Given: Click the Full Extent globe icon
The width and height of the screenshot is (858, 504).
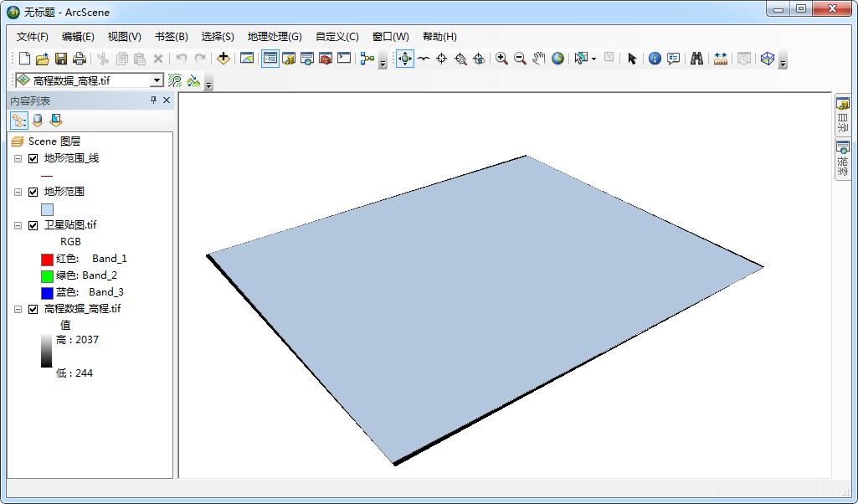Looking at the screenshot, I should [x=557, y=59].
